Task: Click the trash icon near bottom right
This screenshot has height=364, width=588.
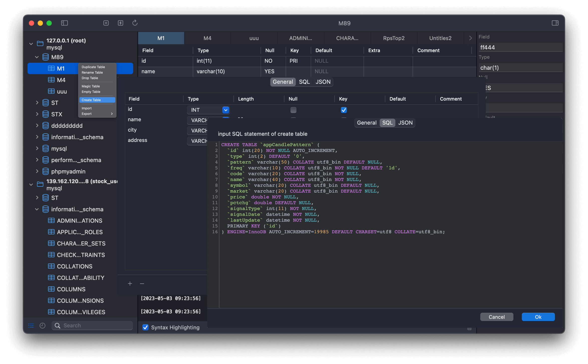Action: pos(469,328)
